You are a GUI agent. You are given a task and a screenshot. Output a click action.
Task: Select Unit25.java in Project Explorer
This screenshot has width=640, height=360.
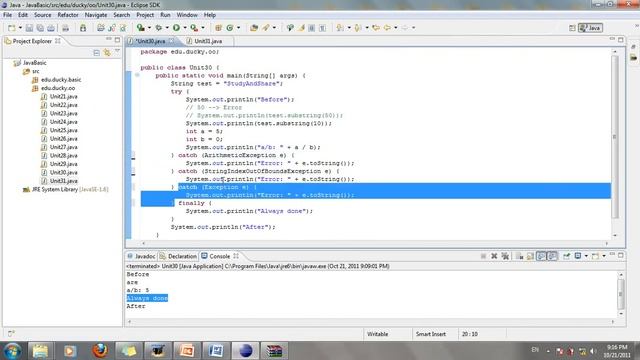[63, 130]
